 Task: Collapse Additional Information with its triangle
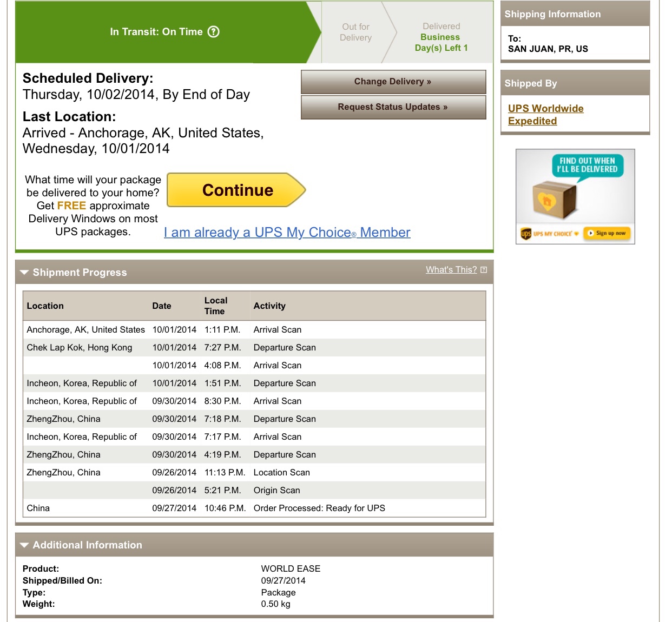point(24,545)
